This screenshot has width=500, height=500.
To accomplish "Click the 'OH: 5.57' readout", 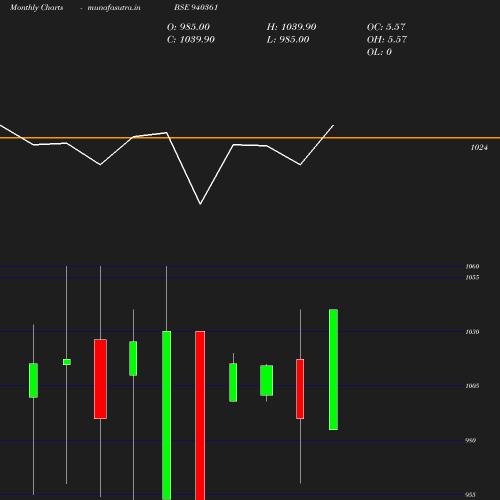I will pyautogui.click(x=387, y=40).
